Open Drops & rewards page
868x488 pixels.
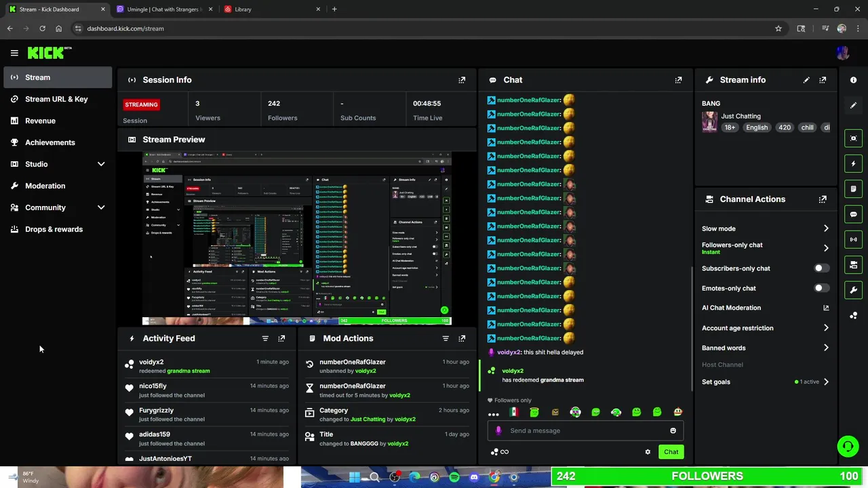(x=58, y=229)
